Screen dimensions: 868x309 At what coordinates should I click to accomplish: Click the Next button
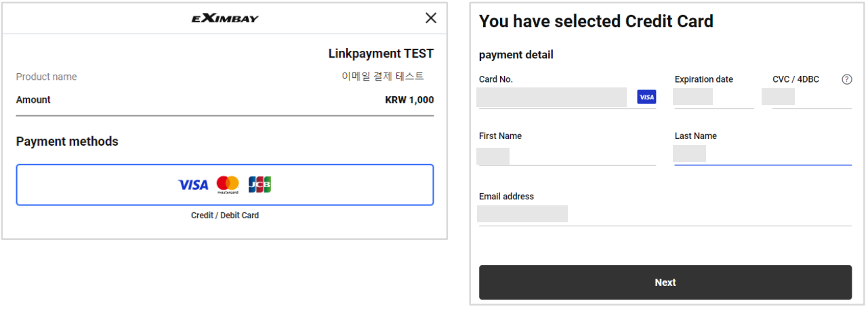tap(665, 283)
